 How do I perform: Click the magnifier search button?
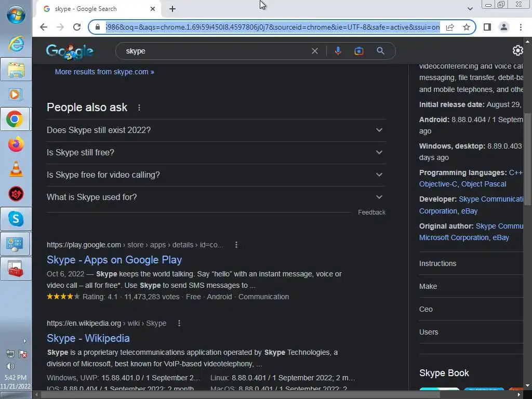(x=381, y=51)
